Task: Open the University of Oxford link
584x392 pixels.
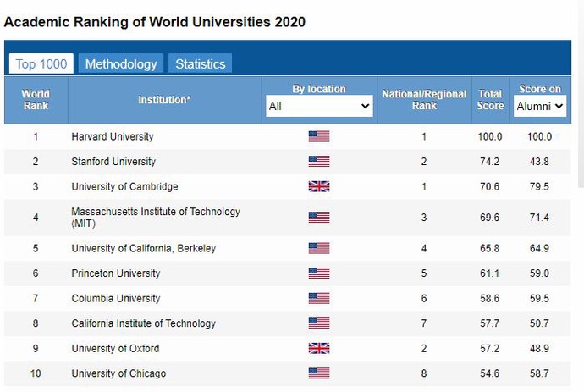Action: (x=115, y=349)
